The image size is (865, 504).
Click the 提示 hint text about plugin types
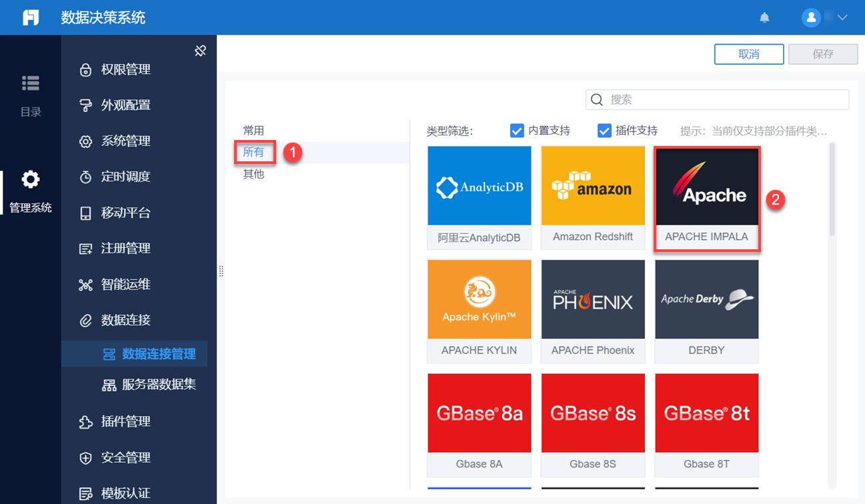[754, 131]
